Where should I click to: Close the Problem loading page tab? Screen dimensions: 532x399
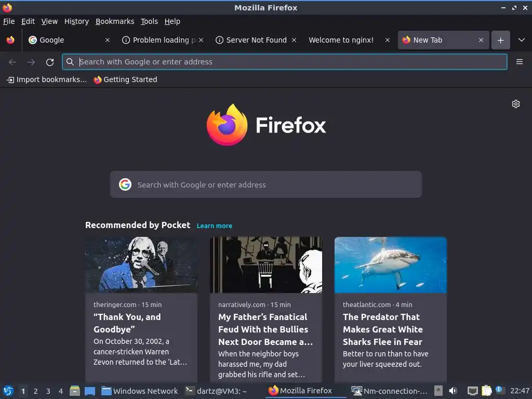pyautogui.click(x=201, y=40)
